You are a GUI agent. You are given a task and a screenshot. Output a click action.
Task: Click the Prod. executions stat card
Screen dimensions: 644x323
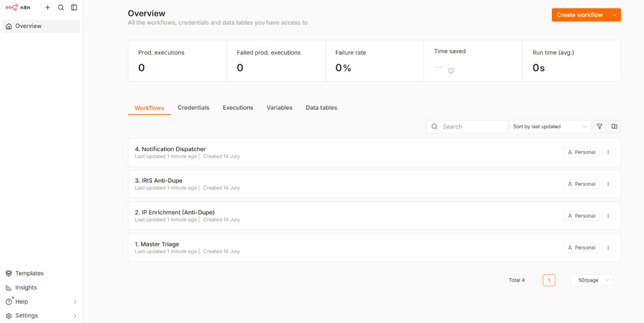coord(177,61)
